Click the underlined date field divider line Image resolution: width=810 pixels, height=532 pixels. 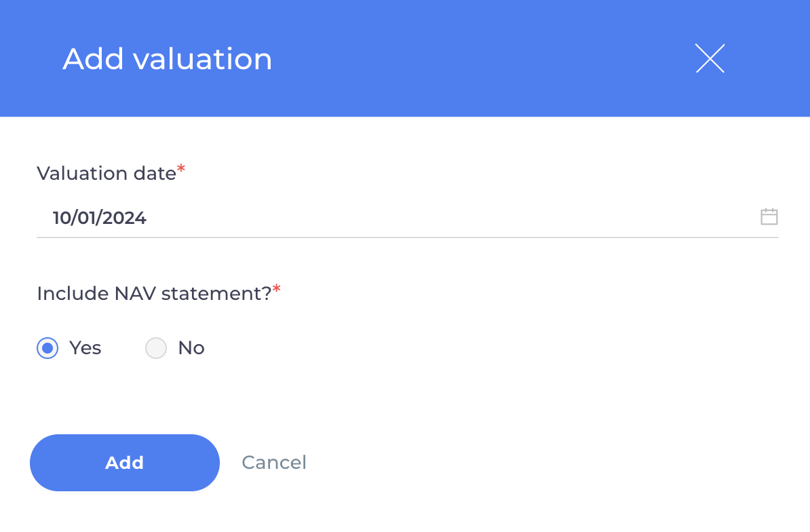407,237
